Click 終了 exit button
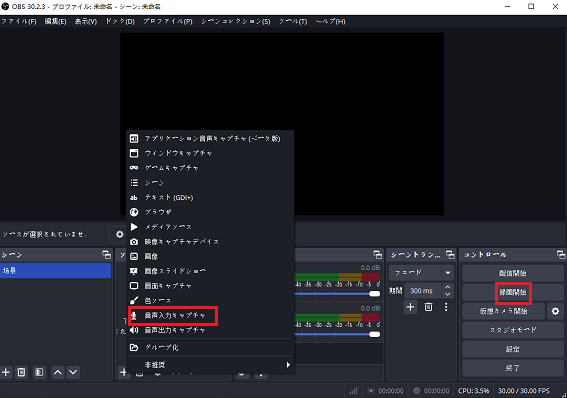Viewport: 567px width, 398px height. 513,368
